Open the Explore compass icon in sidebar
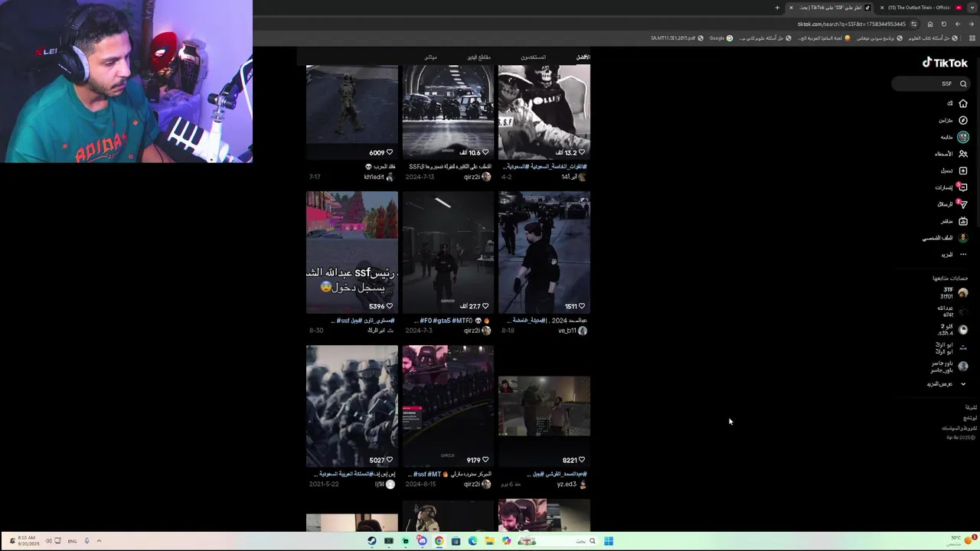The image size is (980, 551). click(963, 120)
